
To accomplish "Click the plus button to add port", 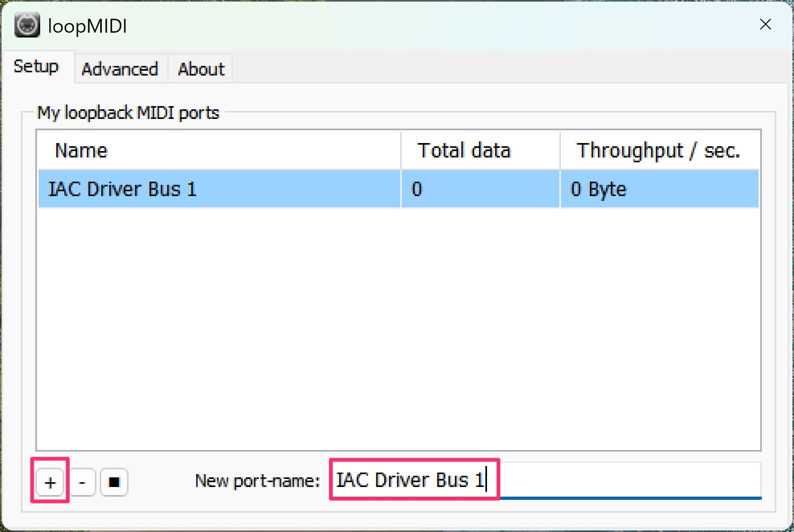I will click(x=50, y=482).
